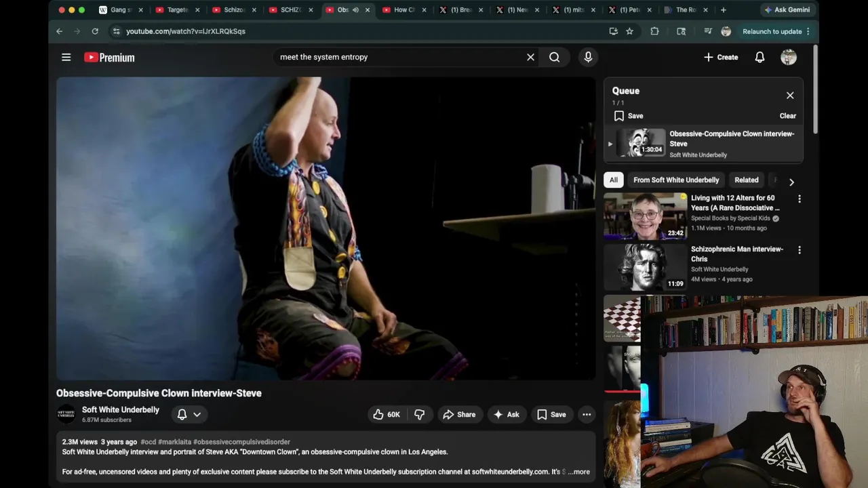Click the #ocd hashtag

pyautogui.click(x=148, y=442)
